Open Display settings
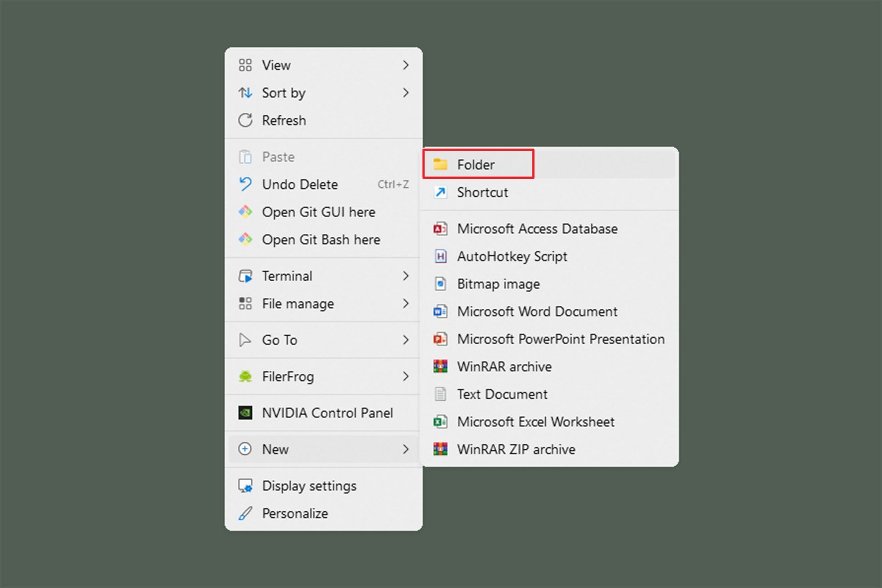Image resolution: width=882 pixels, height=588 pixels. tap(309, 486)
